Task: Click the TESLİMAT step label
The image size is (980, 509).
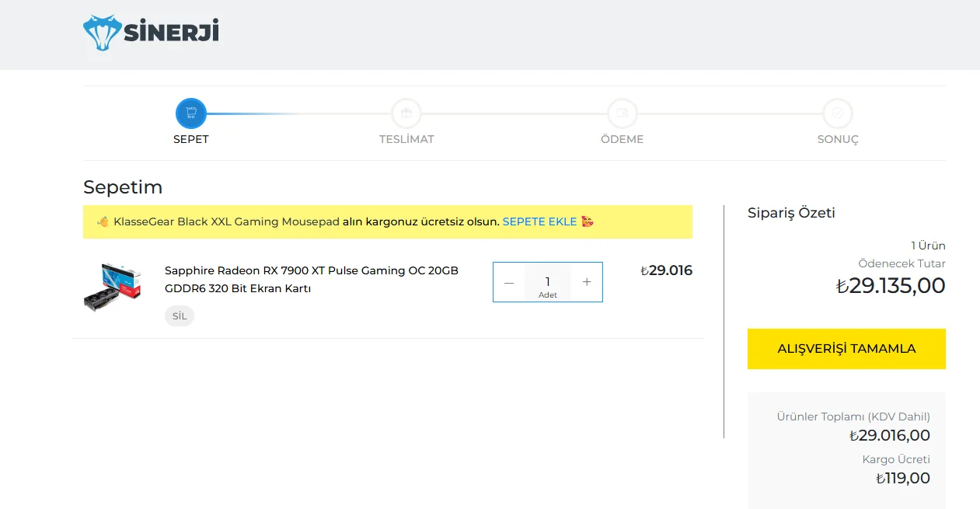Action: 406,140
